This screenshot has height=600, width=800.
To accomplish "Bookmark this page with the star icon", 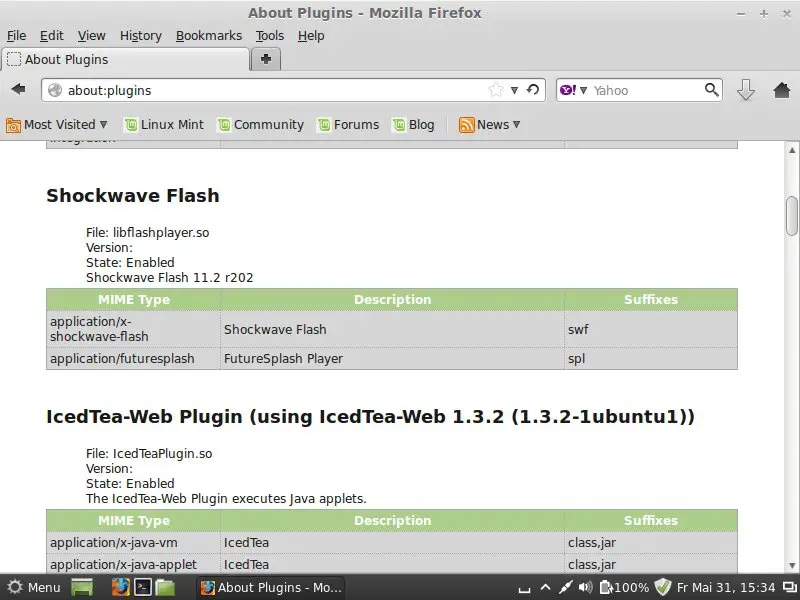I will pos(495,90).
